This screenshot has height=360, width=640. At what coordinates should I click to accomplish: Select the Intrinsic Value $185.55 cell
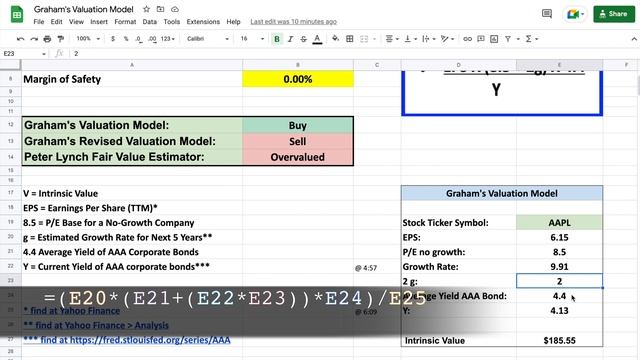(x=559, y=340)
